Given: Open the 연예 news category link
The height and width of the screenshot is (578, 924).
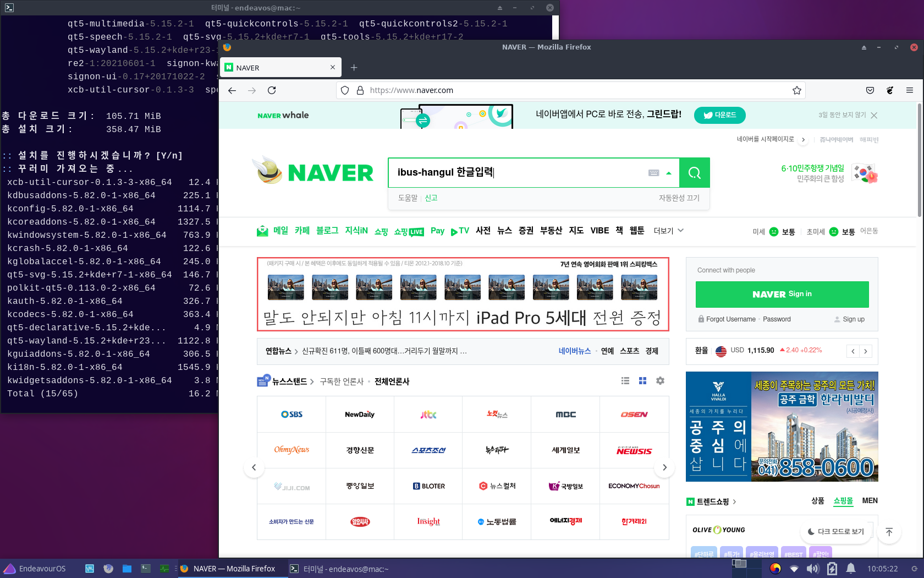Looking at the screenshot, I should pyautogui.click(x=607, y=351).
